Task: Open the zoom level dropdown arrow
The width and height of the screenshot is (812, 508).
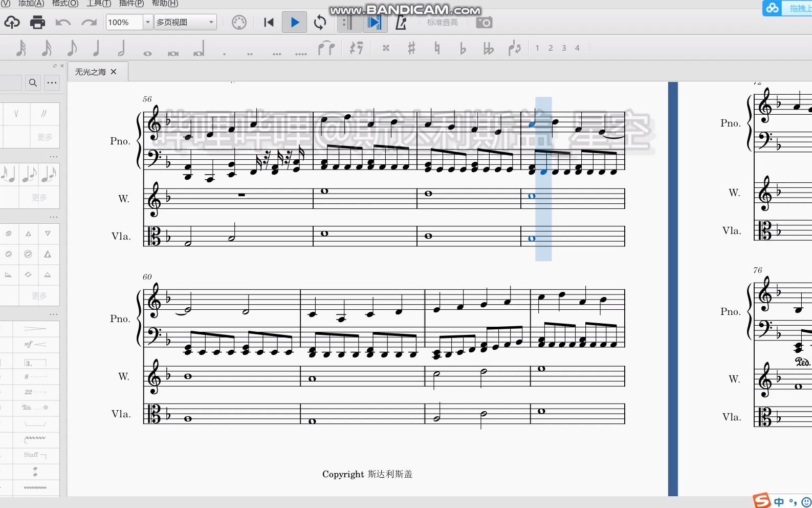Action: [x=148, y=22]
